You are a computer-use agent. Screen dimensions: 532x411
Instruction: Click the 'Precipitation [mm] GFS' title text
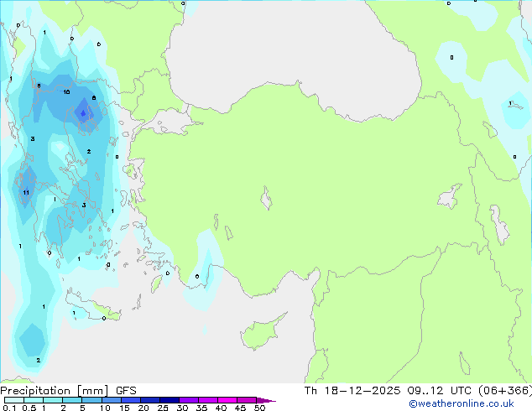click(x=68, y=391)
